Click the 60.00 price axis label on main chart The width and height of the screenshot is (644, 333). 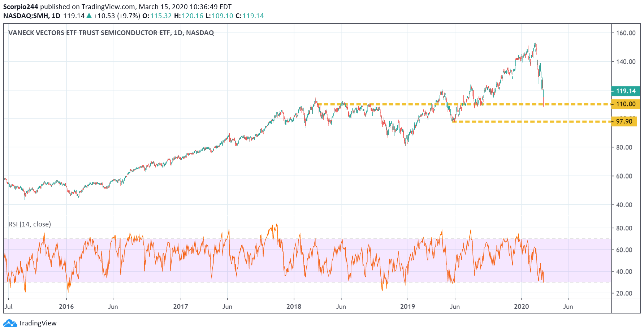click(x=624, y=176)
